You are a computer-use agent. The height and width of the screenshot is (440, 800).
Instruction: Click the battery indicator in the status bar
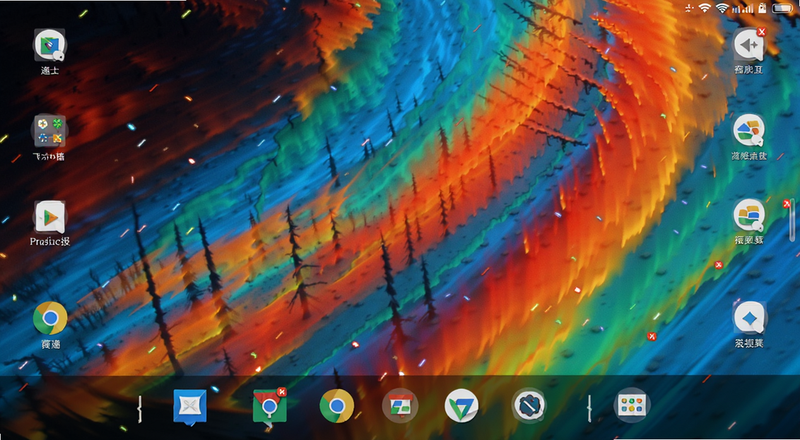782,8
